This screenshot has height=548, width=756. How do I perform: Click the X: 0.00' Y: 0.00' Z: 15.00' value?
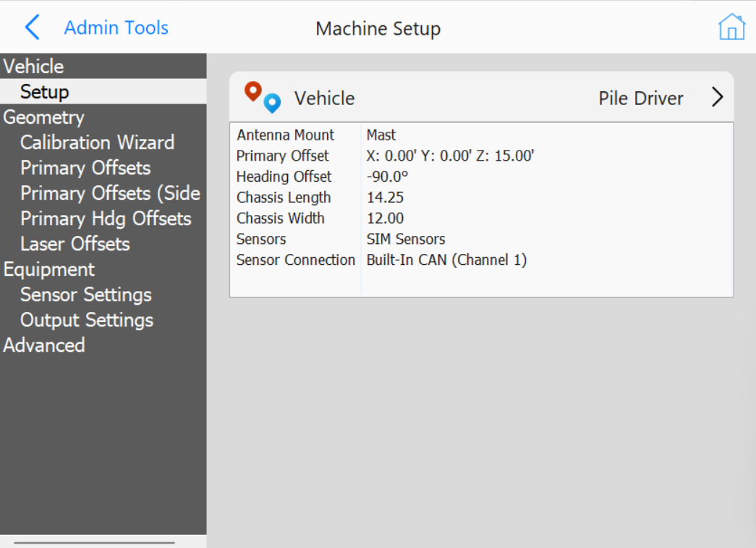(450, 156)
